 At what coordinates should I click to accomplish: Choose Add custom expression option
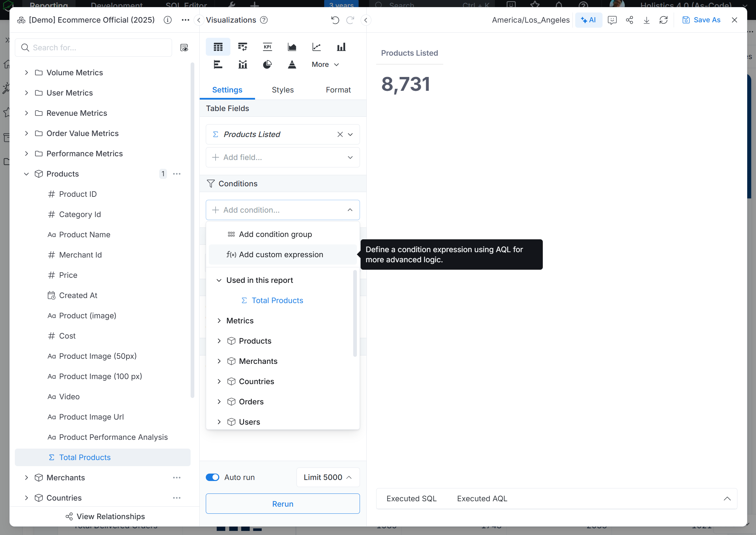click(x=281, y=255)
